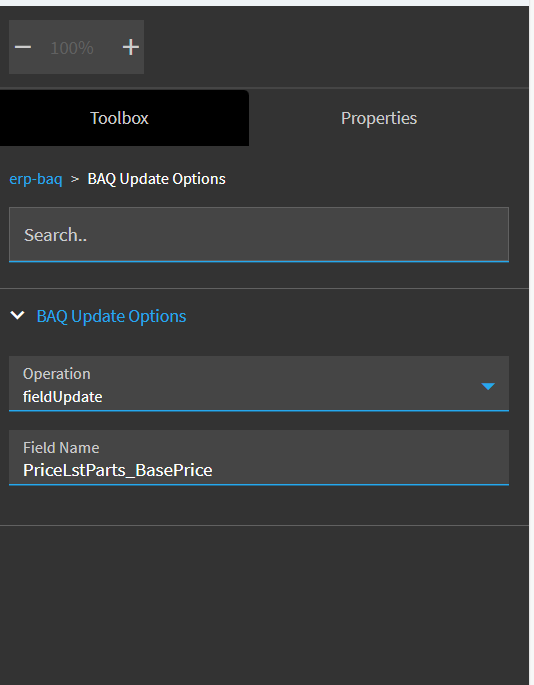Screen dimensions: 534x685
Task: Open the Operation dropdown arrow
Action: (x=488, y=386)
